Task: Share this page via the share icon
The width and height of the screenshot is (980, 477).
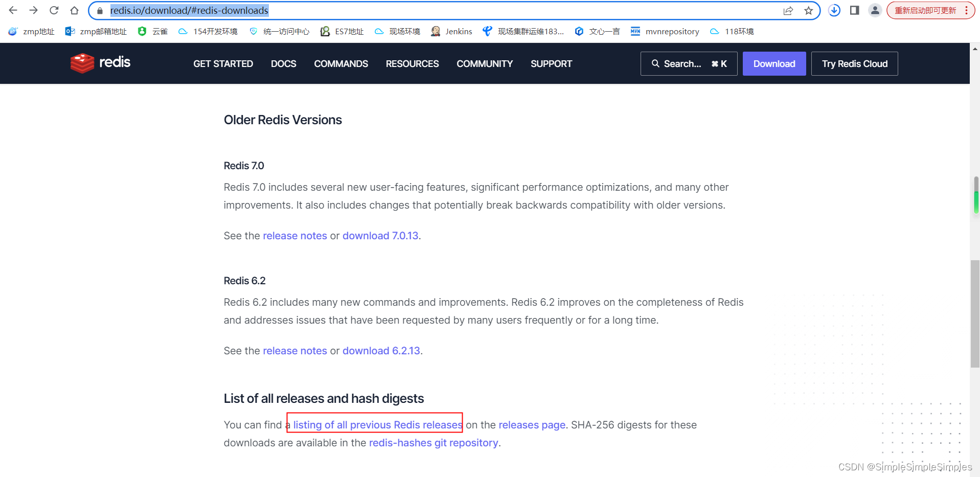Action: (x=788, y=11)
